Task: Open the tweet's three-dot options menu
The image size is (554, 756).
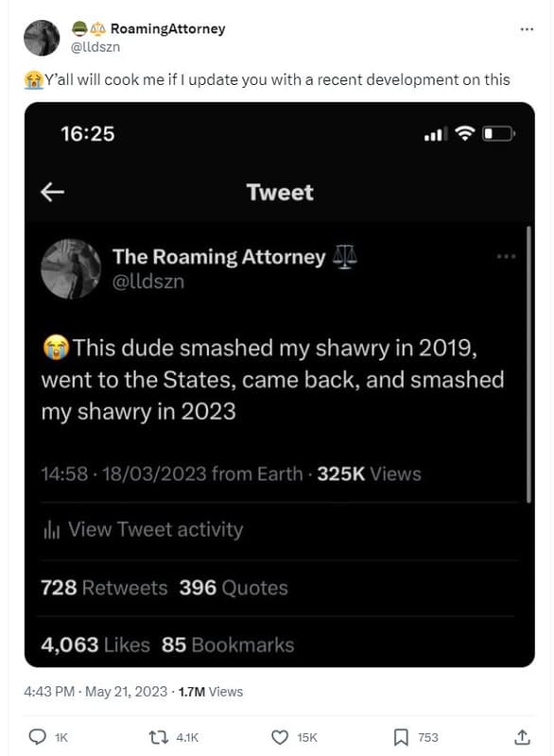Action: pyautogui.click(x=526, y=30)
